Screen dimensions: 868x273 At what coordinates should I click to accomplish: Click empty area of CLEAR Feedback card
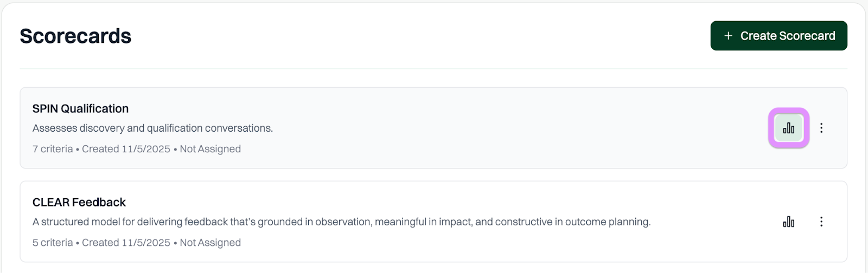(488, 244)
